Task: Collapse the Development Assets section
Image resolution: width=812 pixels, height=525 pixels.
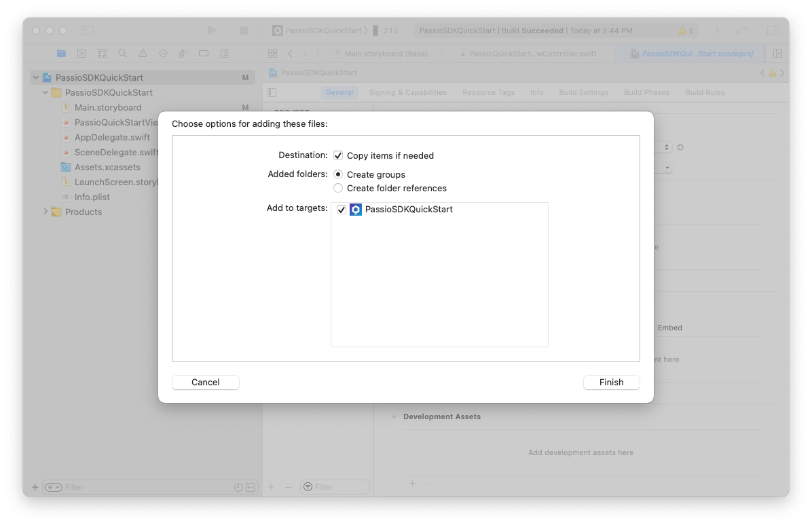Action: click(x=394, y=416)
